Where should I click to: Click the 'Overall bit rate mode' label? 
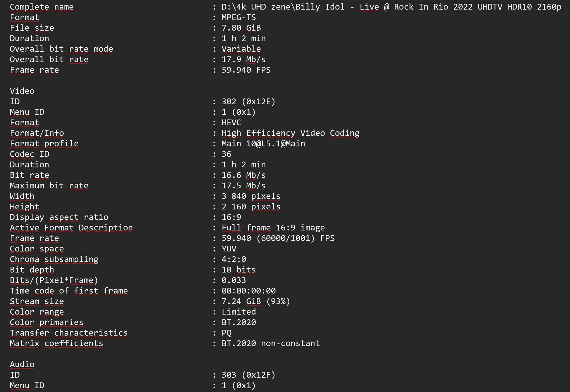click(x=61, y=49)
